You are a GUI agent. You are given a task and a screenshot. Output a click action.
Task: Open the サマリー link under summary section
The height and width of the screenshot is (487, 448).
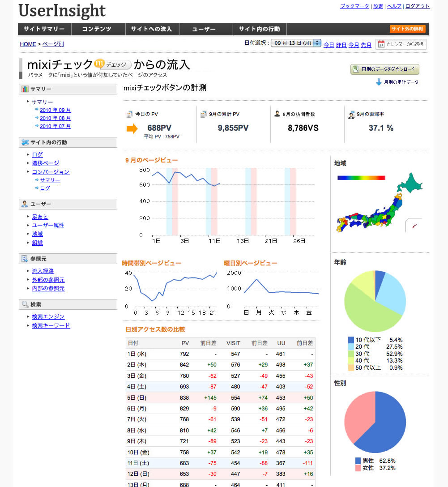coord(42,102)
